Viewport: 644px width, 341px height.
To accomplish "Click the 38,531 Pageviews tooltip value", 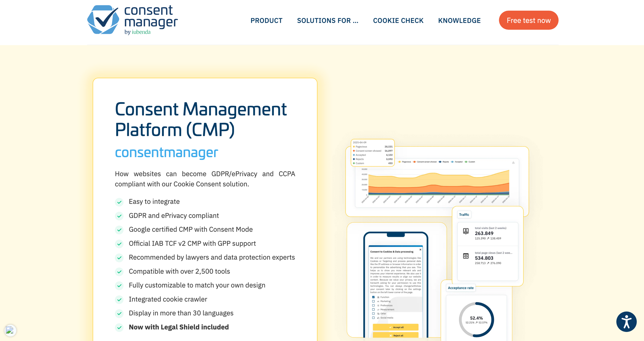I will [x=388, y=147].
